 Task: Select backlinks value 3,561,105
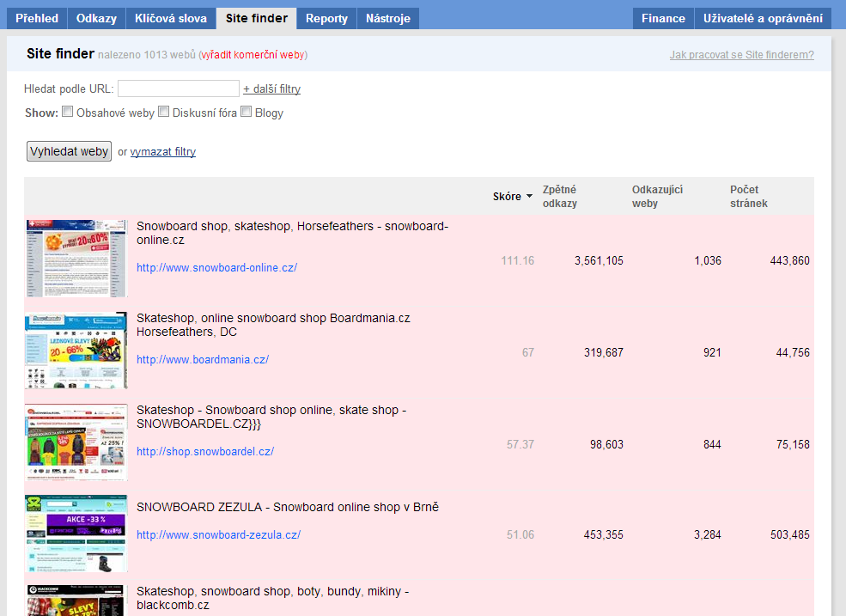[x=599, y=261]
